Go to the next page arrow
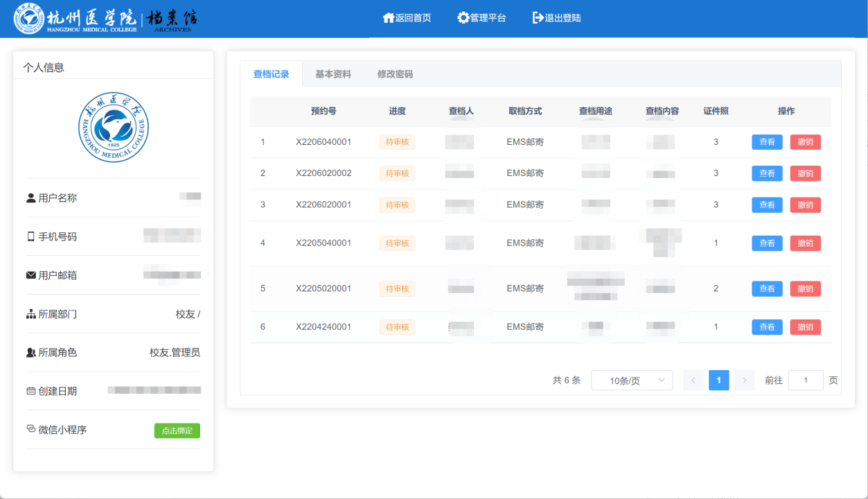Viewport: 868px width, 499px height. click(744, 380)
